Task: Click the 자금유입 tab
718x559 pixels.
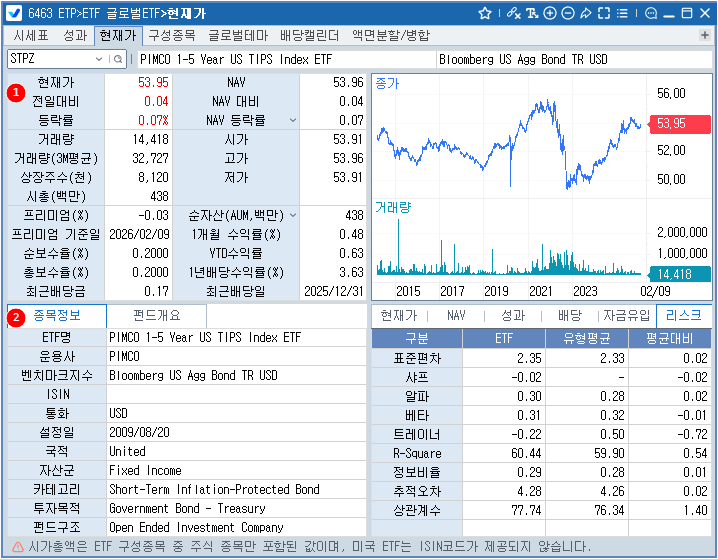Action: (626, 315)
